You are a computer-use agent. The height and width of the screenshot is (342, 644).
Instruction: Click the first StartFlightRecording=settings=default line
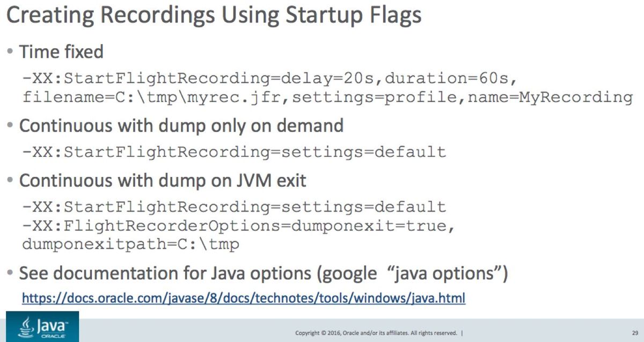click(x=234, y=152)
